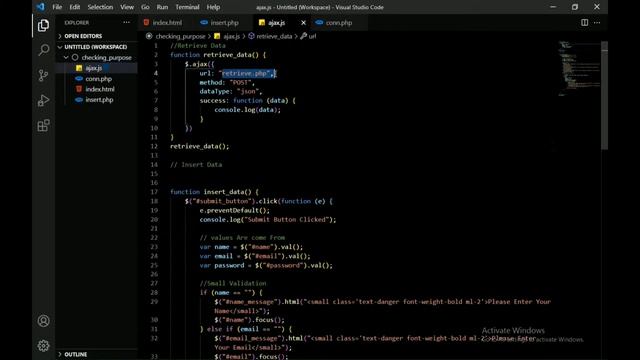Click "function insert_data()" on line 17
This screenshot has width=640, height=360.
click(x=211, y=192)
